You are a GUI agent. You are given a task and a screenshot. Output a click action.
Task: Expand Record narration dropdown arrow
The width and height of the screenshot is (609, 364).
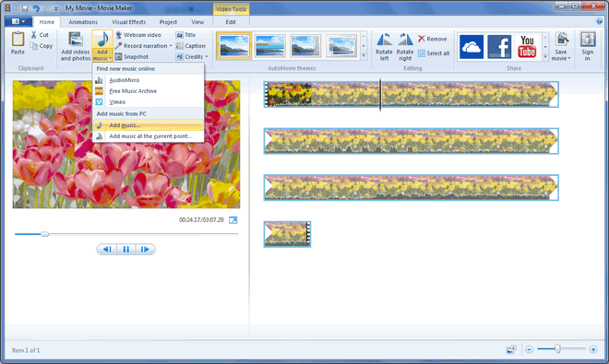pyautogui.click(x=171, y=46)
